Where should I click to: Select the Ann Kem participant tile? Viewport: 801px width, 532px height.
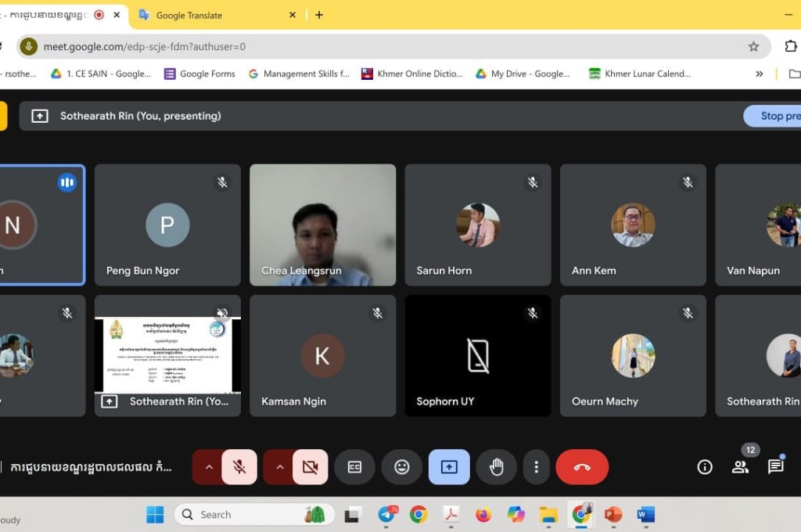(x=633, y=225)
